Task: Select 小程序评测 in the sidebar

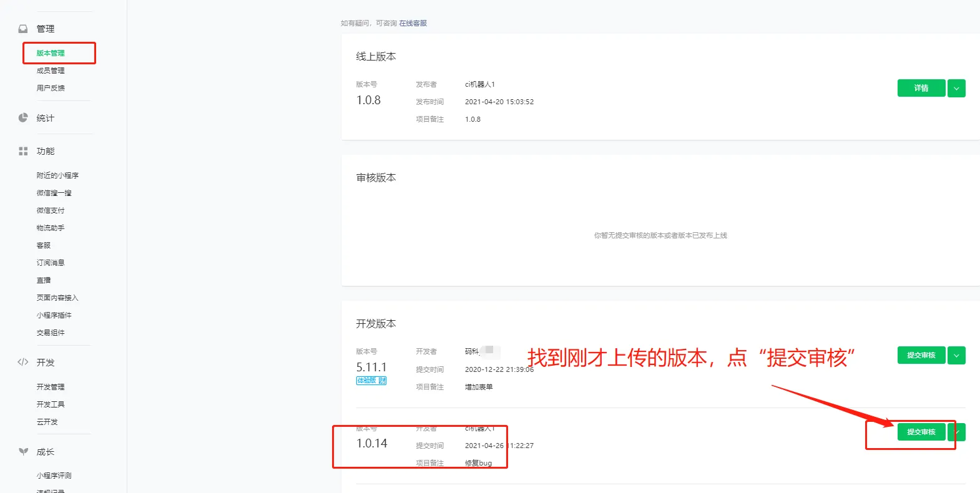Action: pos(54,476)
